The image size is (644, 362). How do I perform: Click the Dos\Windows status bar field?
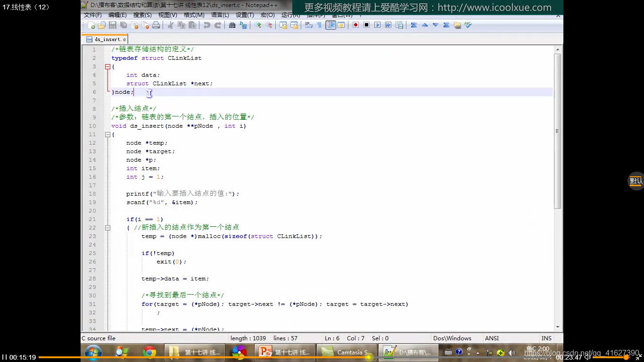452,338
